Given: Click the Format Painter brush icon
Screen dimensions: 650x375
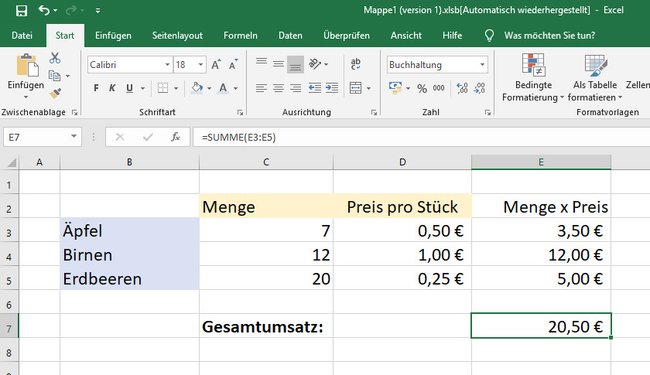Looking at the screenshot, I should 55,94.
